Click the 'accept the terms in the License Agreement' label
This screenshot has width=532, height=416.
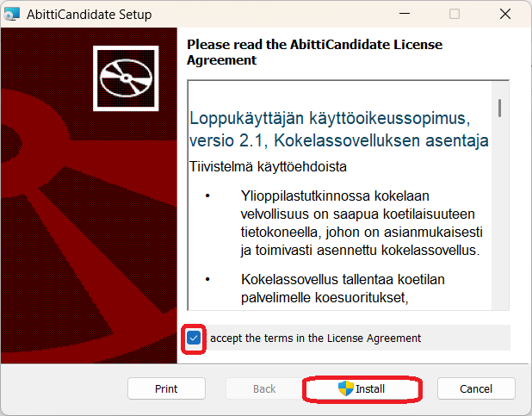point(315,338)
